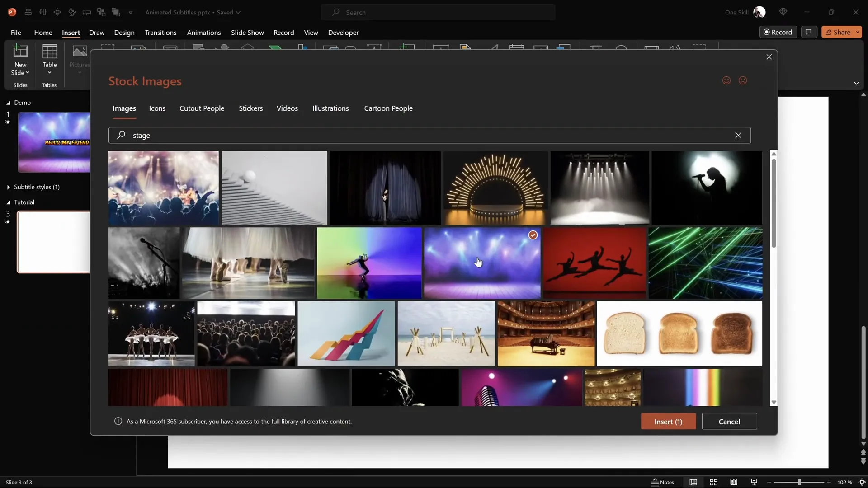Open the Animations ribbon tab
Viewport: 868px width, 488px height.
click(204, 33)
